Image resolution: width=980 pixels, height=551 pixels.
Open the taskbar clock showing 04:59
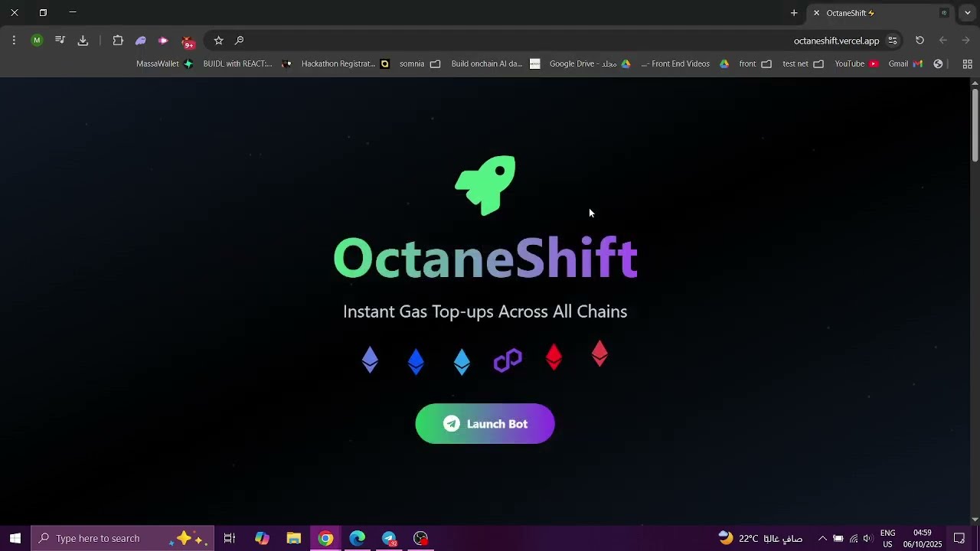[x=923, y=538]
